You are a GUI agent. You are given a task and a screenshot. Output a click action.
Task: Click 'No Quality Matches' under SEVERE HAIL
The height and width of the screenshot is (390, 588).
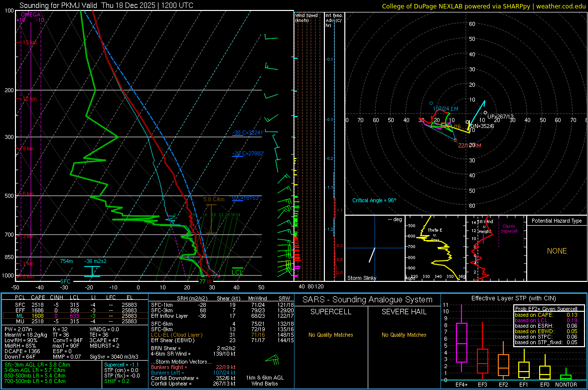(404, 335)
